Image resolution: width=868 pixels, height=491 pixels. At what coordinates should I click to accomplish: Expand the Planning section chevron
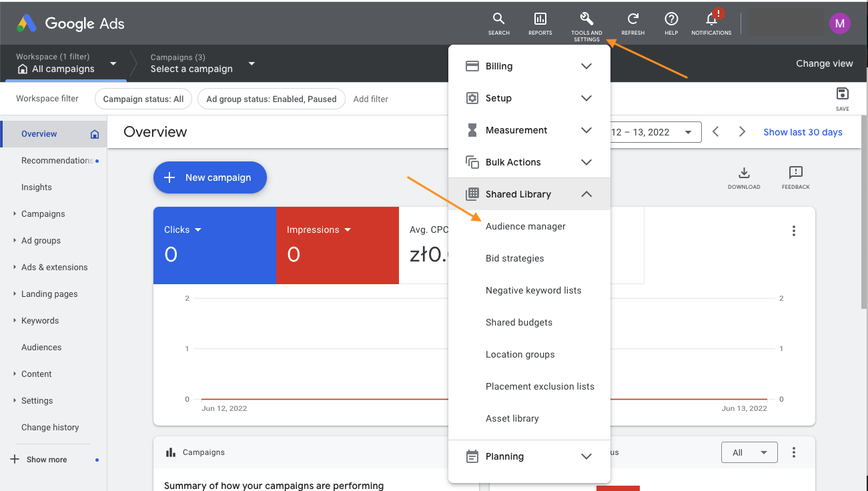tap(586, 456)
